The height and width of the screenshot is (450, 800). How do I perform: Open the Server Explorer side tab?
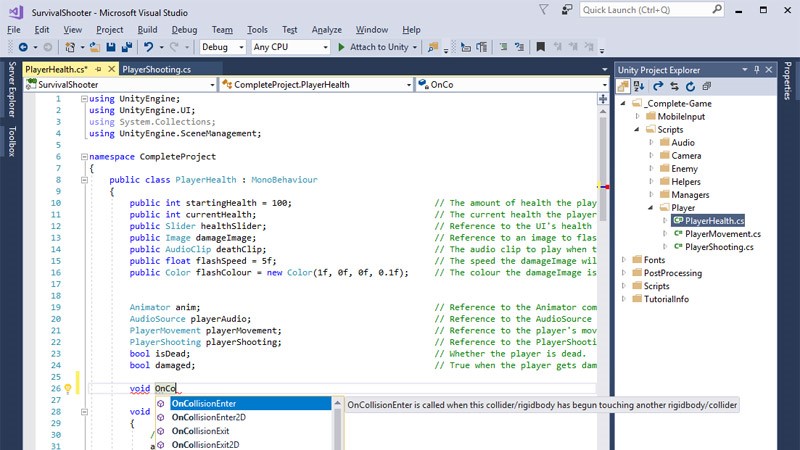click(12, 89)
